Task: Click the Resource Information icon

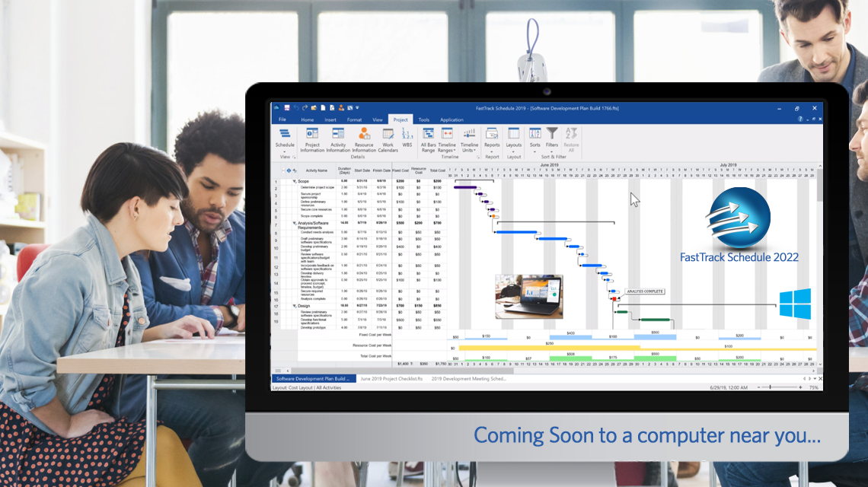Action: (364, 134)
